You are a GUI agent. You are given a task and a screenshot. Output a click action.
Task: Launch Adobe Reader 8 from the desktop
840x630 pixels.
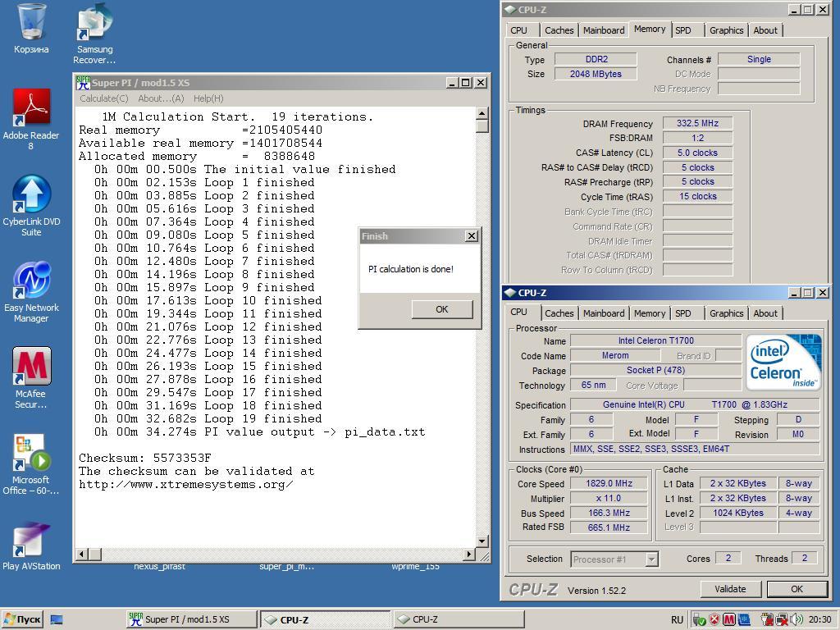coord(31,119)
